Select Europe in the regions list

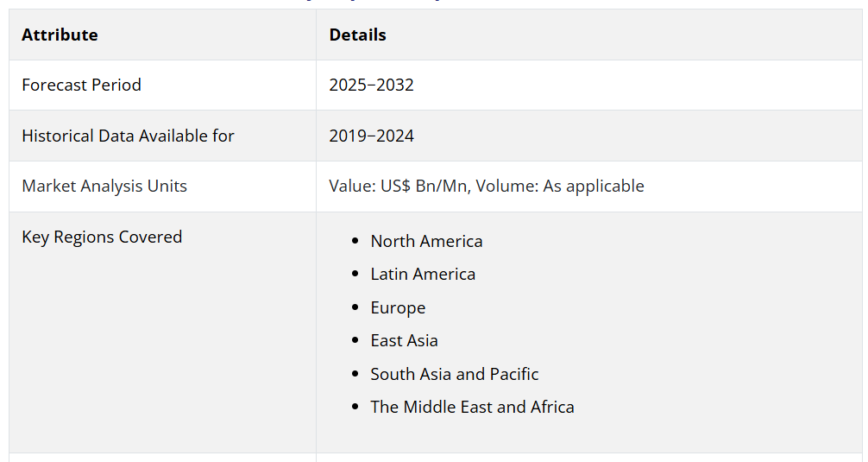pyautogui.click(x=398, y=308)
